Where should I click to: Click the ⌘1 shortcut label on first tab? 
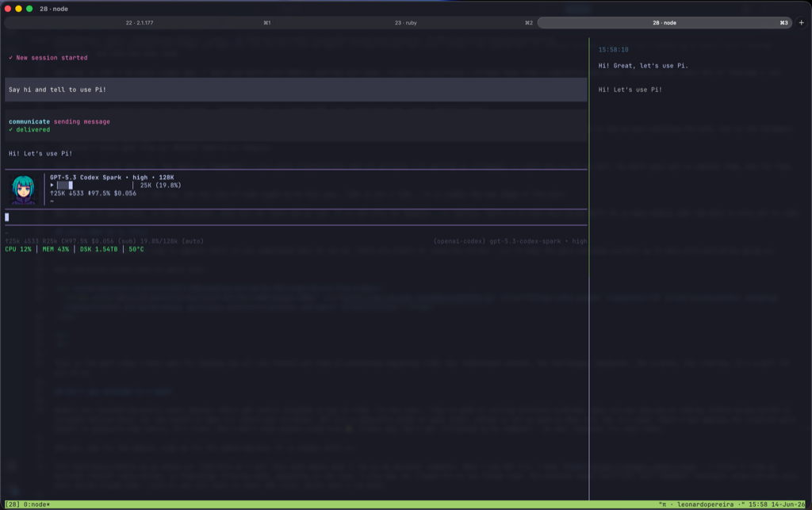click(266, 23)
